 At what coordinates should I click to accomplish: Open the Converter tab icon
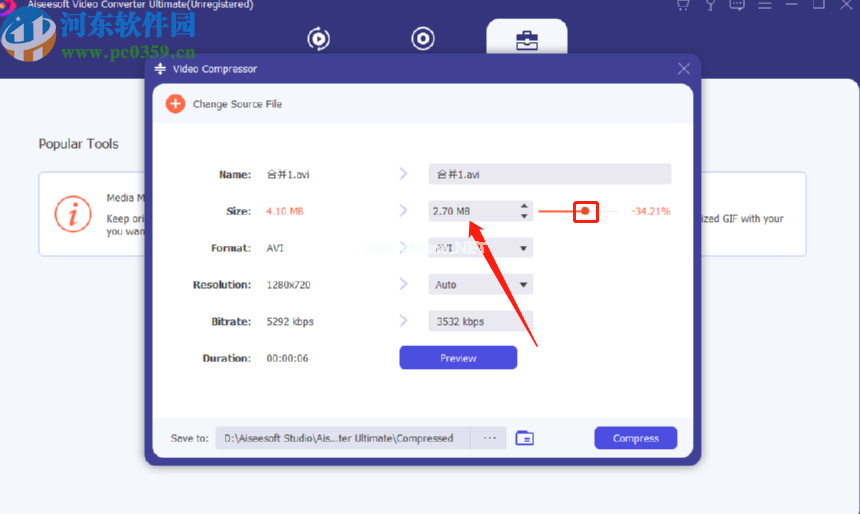319,39
